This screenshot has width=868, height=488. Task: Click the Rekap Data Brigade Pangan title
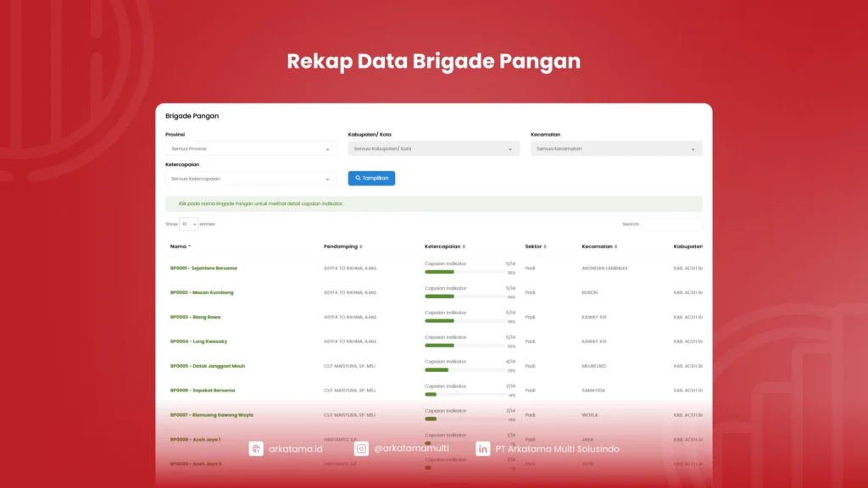433,61
